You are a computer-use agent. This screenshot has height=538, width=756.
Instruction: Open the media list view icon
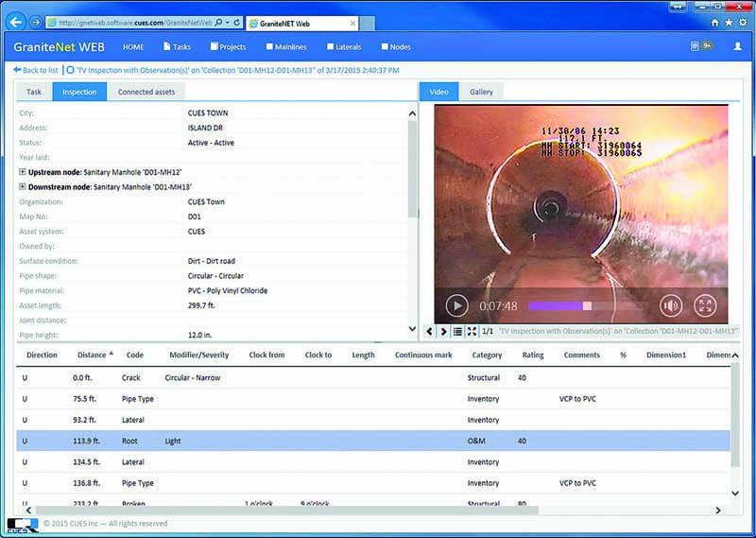(x=457, y=332)
